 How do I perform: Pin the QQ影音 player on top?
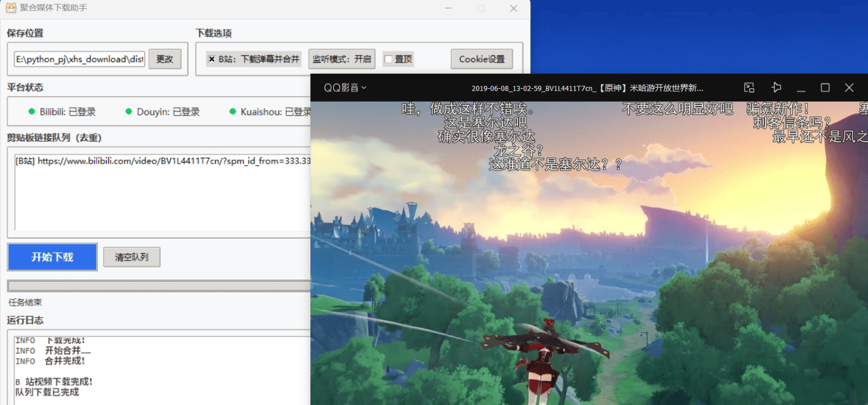776,88
